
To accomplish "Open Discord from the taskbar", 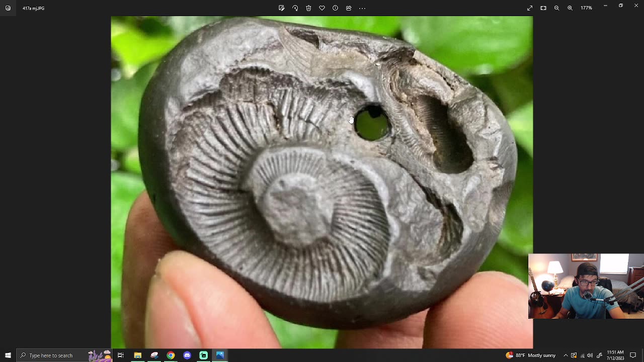I will (187, 355).
